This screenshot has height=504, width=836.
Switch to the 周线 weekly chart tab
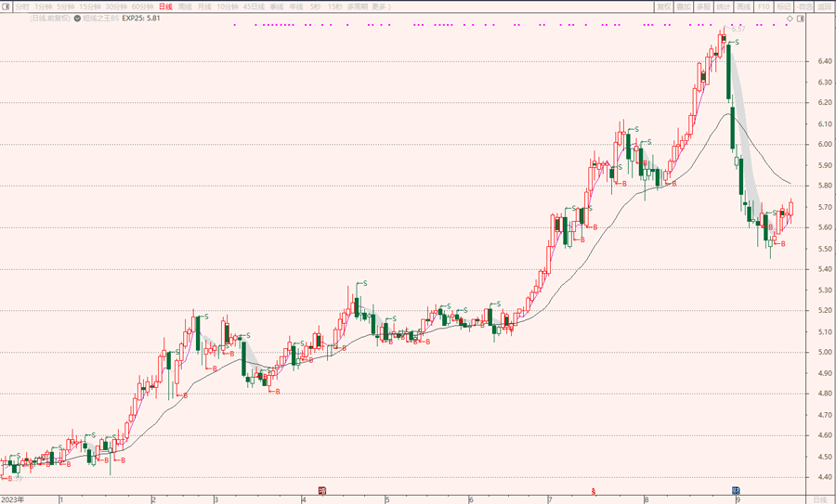coord(185,6)
